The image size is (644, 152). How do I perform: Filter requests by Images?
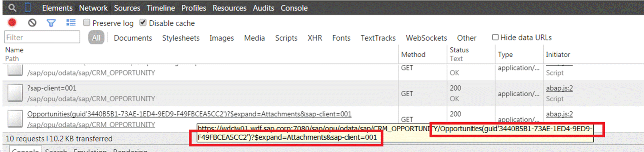(222, 38)
